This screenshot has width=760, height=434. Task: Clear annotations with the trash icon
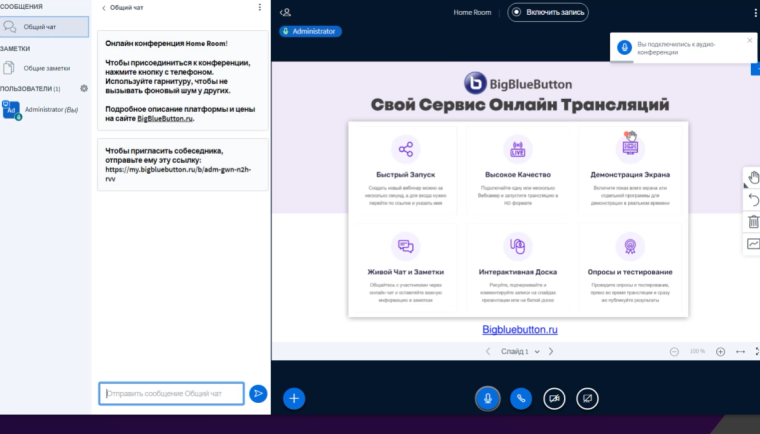coord(753,222)
